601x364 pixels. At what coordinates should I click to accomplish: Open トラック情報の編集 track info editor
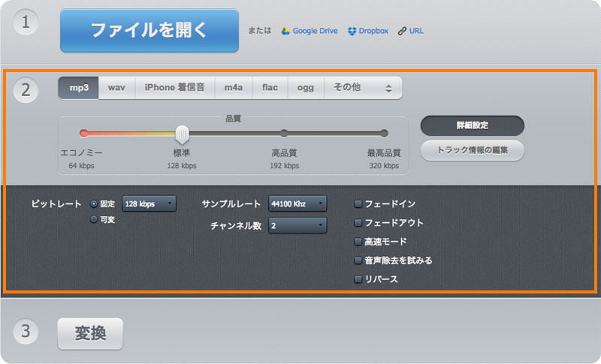pos(472,150)
